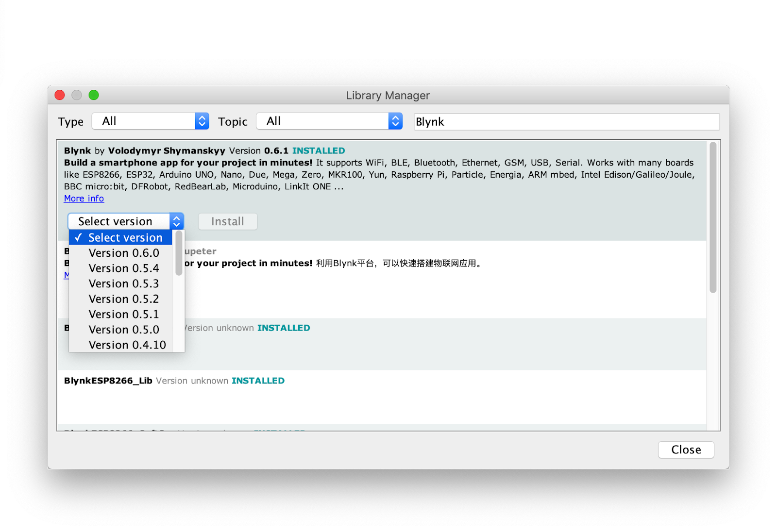
Task: Click the library list vertical scrollbar
Action: [713, 217]
